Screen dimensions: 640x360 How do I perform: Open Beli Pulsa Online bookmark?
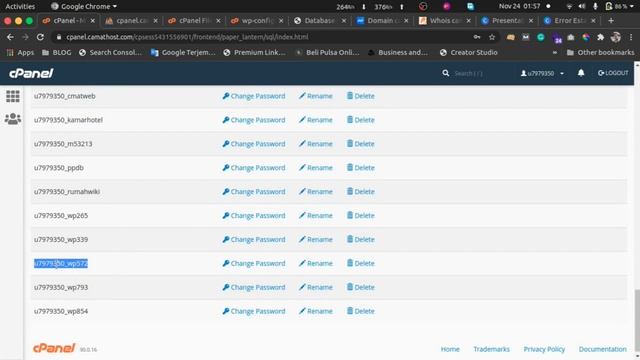click(327, 52)
